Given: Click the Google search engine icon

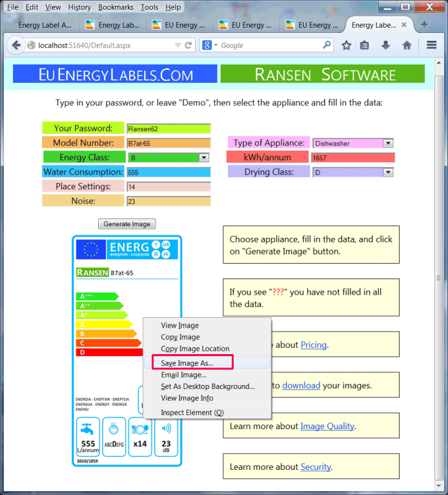Looking at the screenshot, I should (207, 45).
